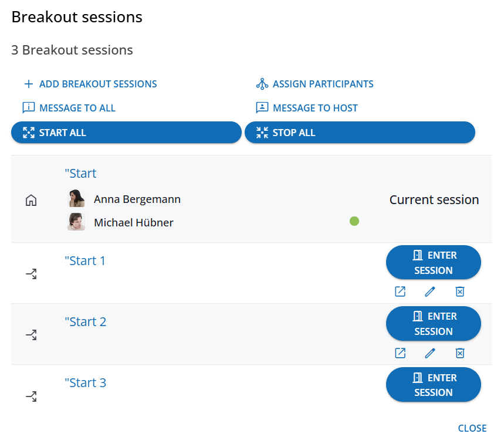Click Anna Bergemann's avatar picture

[x=76, y=199]
